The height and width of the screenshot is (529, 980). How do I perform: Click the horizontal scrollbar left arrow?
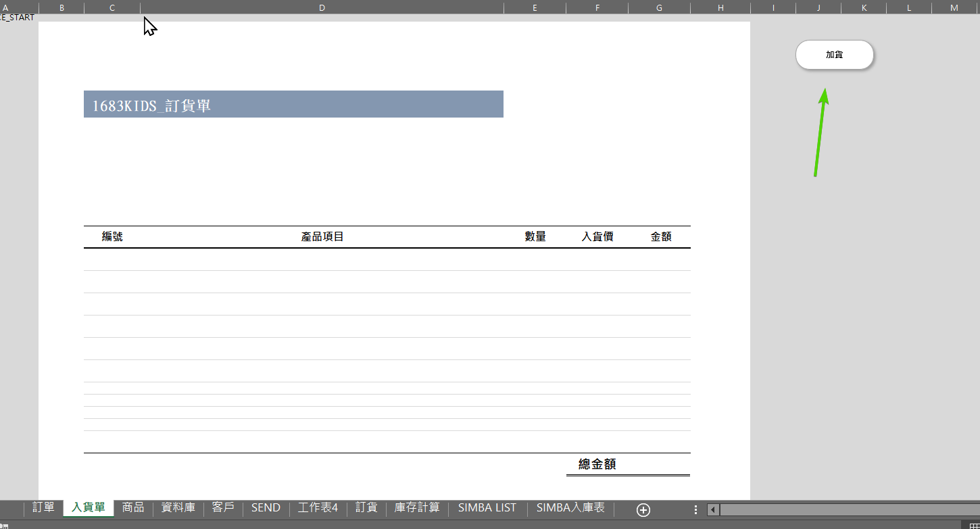tap(713, 510)
